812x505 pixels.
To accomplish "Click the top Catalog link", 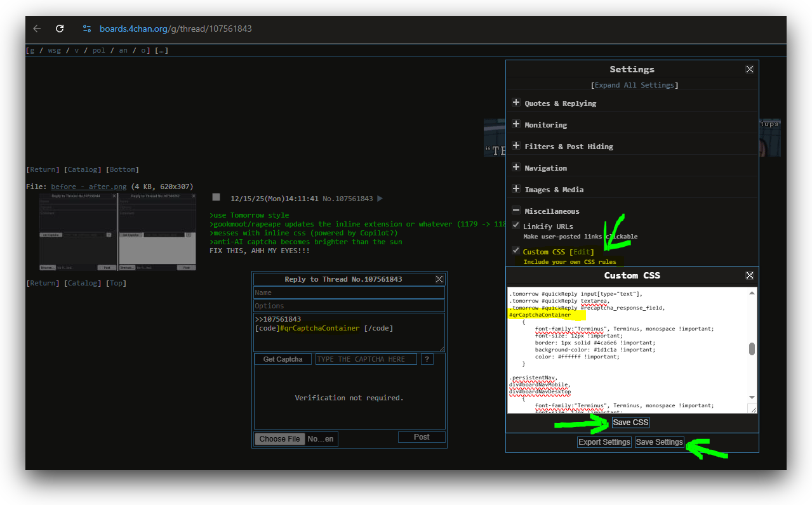I will [x=83, y=169].
